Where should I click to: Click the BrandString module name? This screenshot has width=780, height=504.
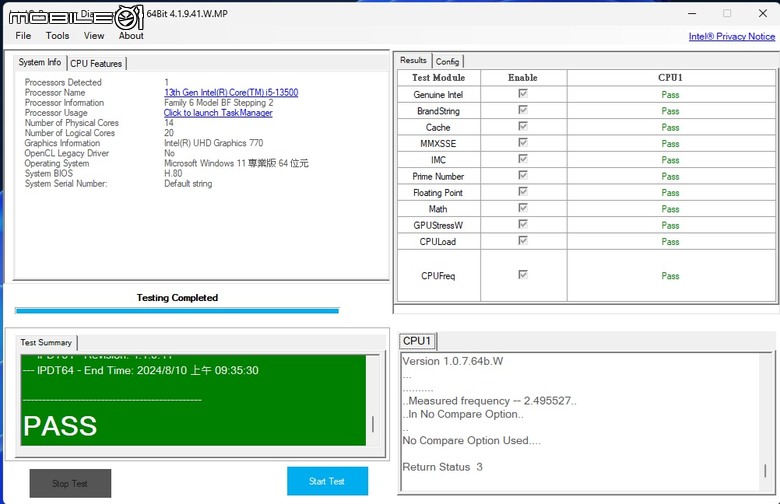click(439, 111)
